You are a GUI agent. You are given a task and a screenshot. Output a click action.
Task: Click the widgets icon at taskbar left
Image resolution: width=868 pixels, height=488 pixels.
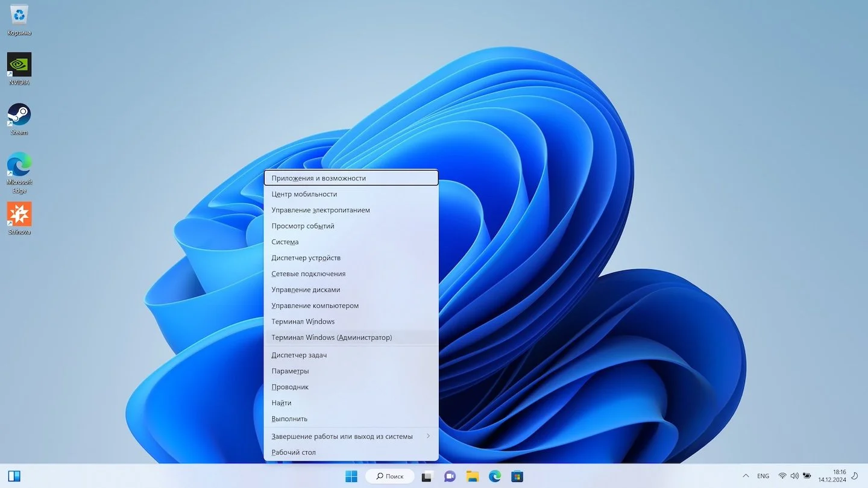[14, 477]
